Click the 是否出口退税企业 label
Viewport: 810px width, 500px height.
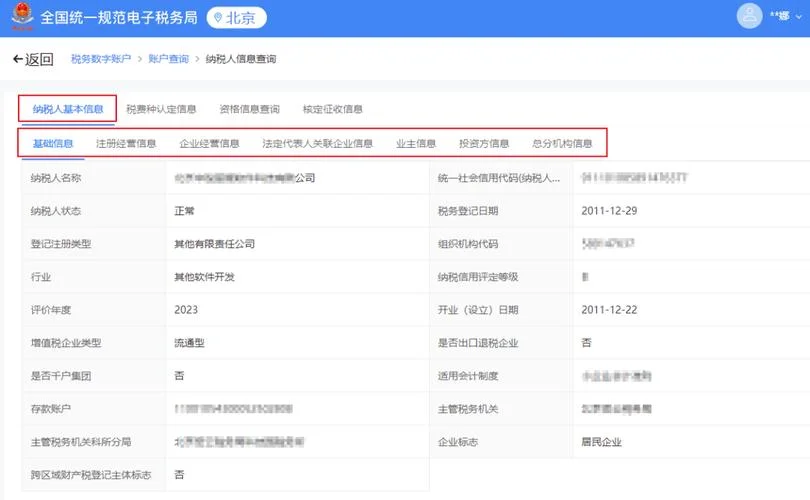(478, 343)
